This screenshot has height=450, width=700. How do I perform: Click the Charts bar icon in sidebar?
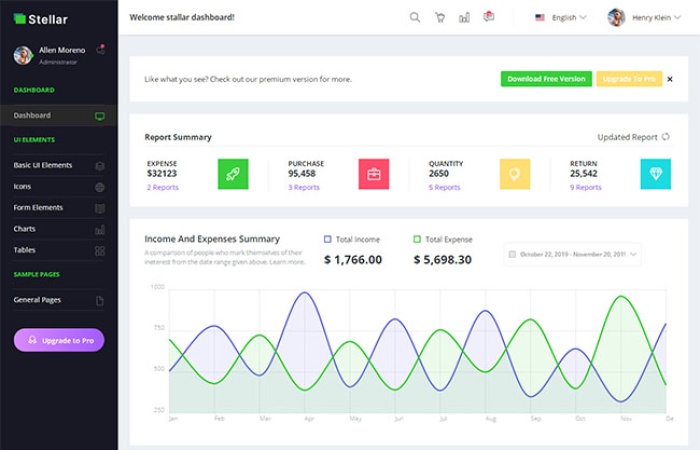100,229
